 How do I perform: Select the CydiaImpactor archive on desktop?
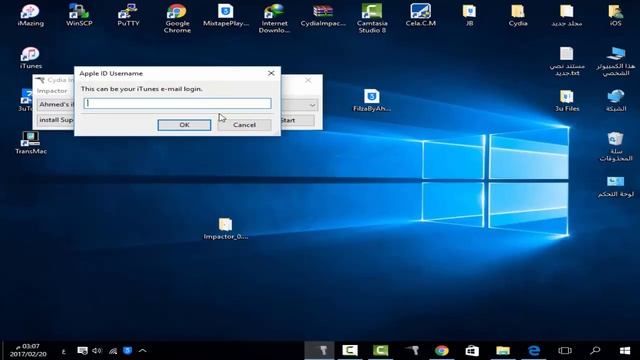323,16
